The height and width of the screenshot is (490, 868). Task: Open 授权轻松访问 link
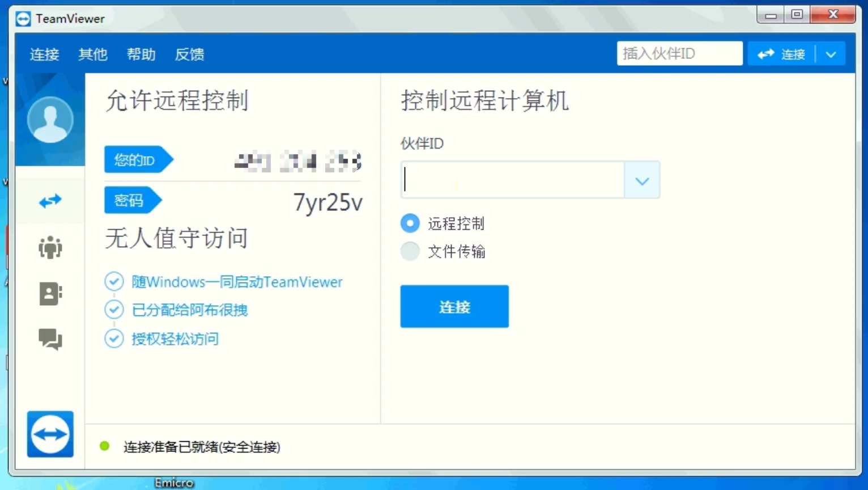point(175,339)
